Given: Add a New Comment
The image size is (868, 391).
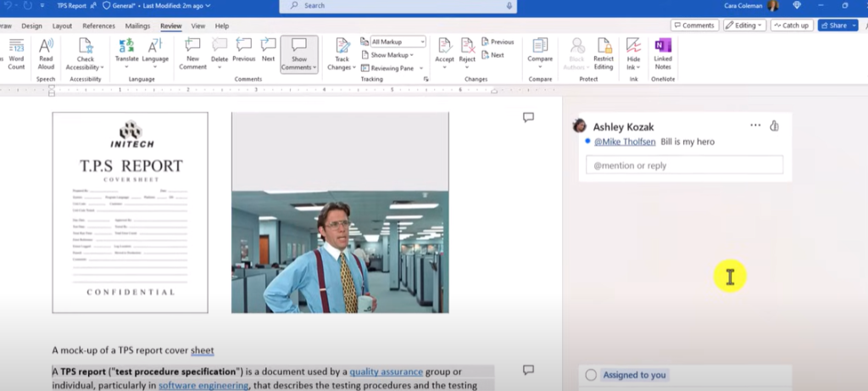Looking at the screenshot, I should (192, 54).
